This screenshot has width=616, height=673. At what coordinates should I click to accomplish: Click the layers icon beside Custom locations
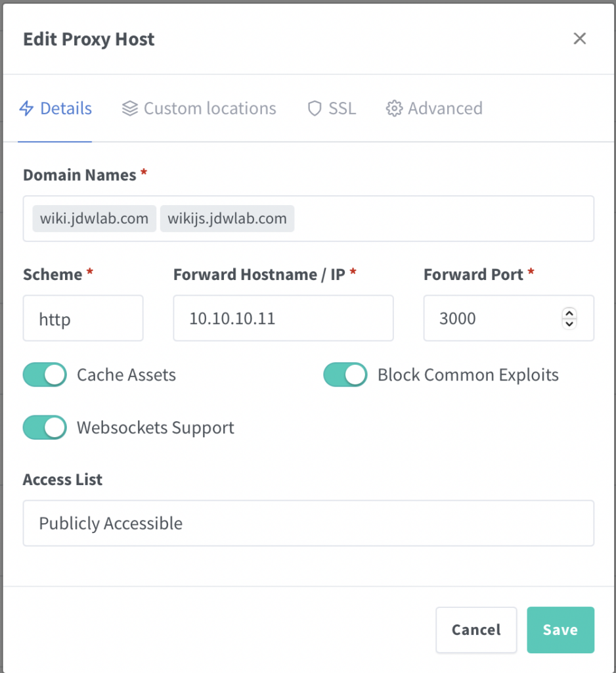pos(129,108)
